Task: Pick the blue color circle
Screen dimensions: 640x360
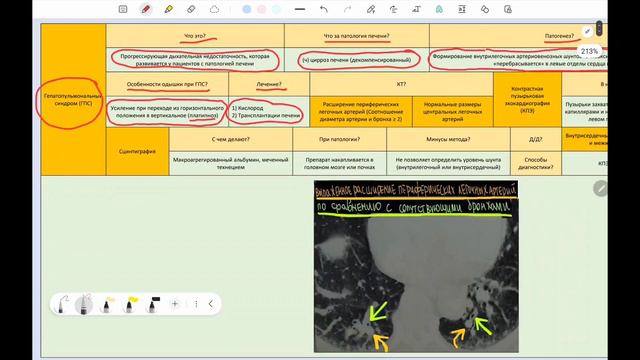Action: (x=247, y=9)
